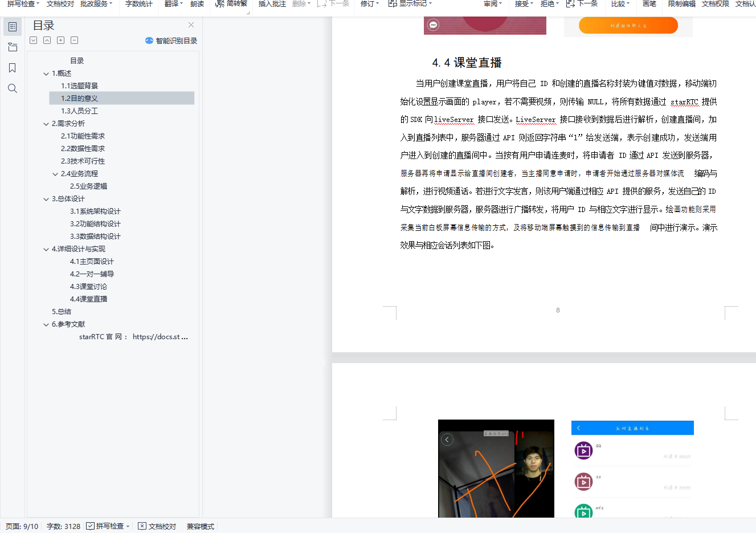Click the 字数统计 toolbar item
The height and width of the screenshot is (533, 756).
tap(139, 3)
